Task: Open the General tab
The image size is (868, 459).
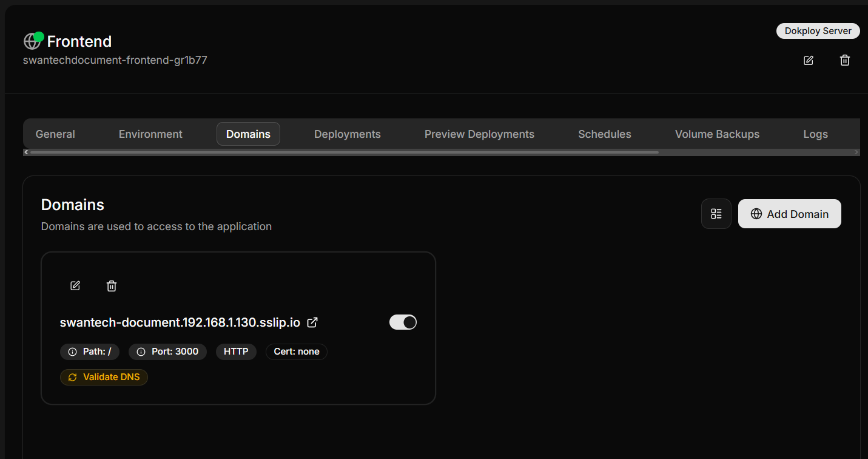Action: 55,134
